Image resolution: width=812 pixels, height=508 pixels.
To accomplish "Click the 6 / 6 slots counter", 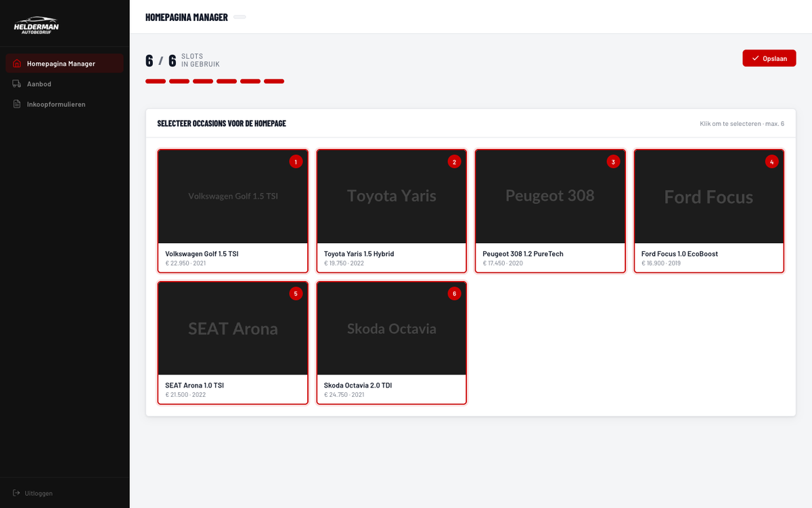I will tap(161, 61).
